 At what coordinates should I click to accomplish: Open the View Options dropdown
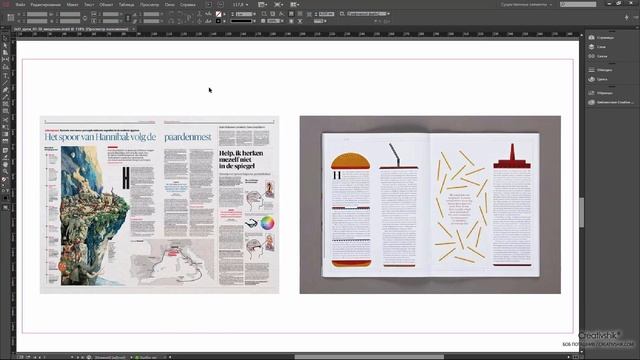pyautogui.click(x=262, y=5)
